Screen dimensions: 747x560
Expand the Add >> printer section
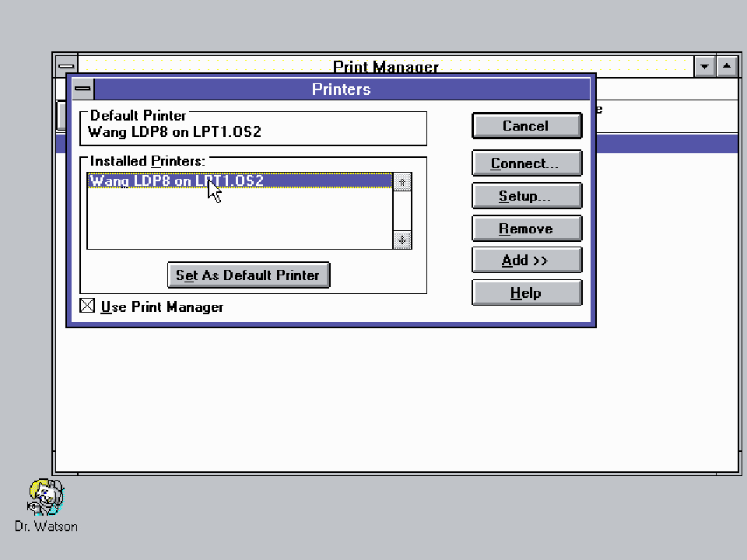527,261
